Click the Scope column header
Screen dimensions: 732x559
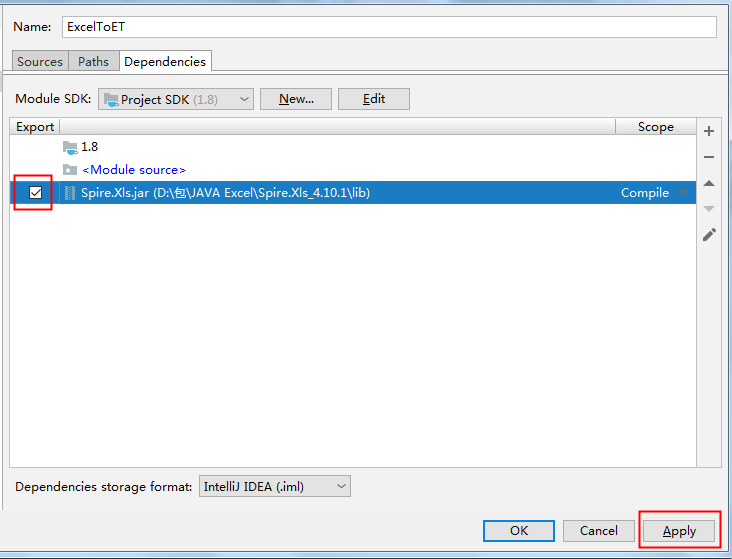click(x=656, y=127)
